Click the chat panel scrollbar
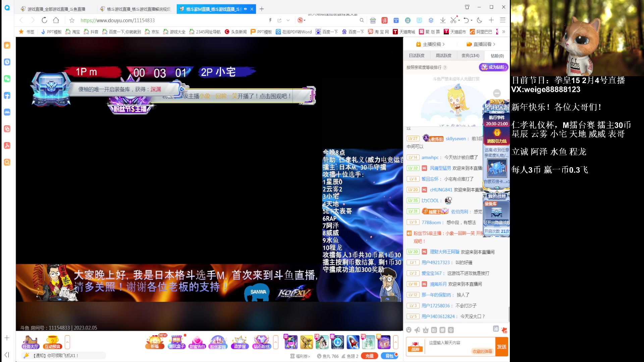 (x=508, y=313)
